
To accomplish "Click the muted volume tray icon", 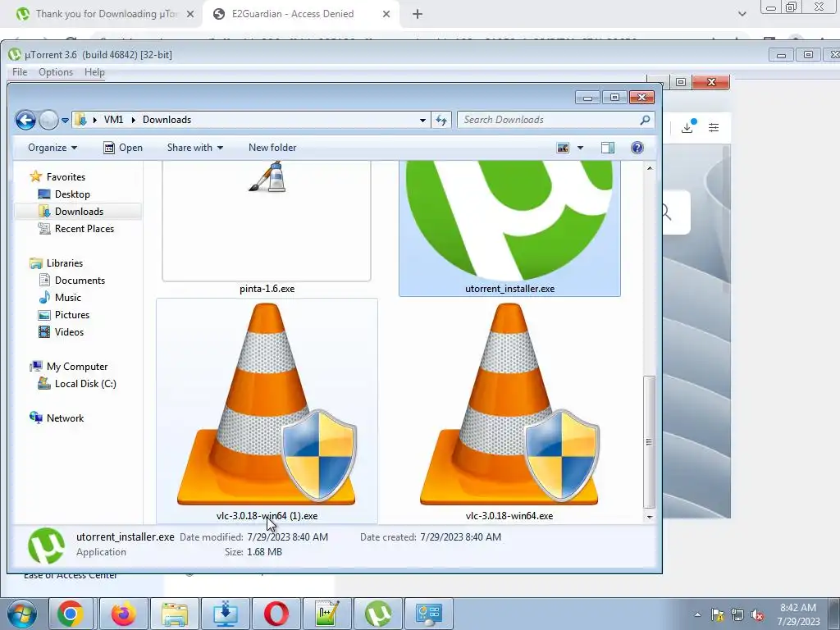I will (x=757, y=615).
